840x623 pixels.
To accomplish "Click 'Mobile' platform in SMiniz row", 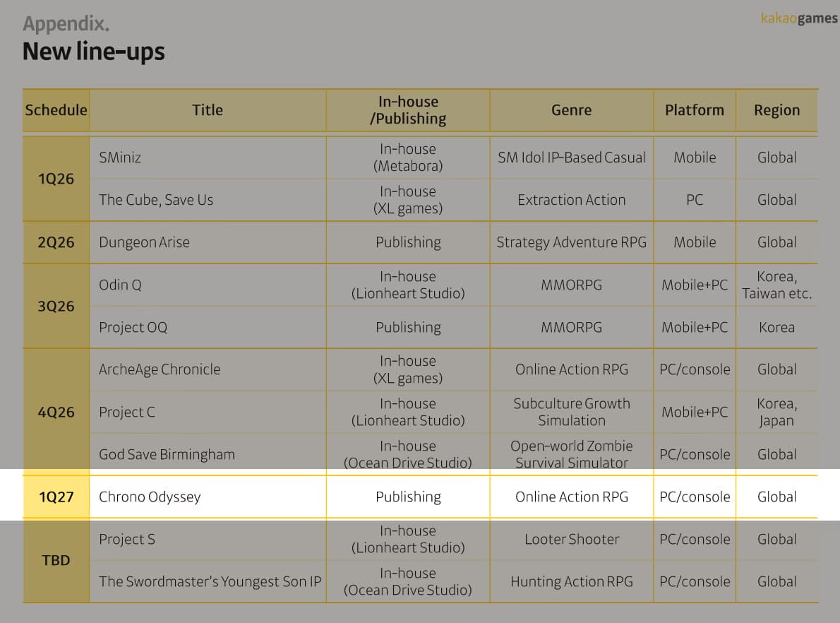I will (695, 158).
